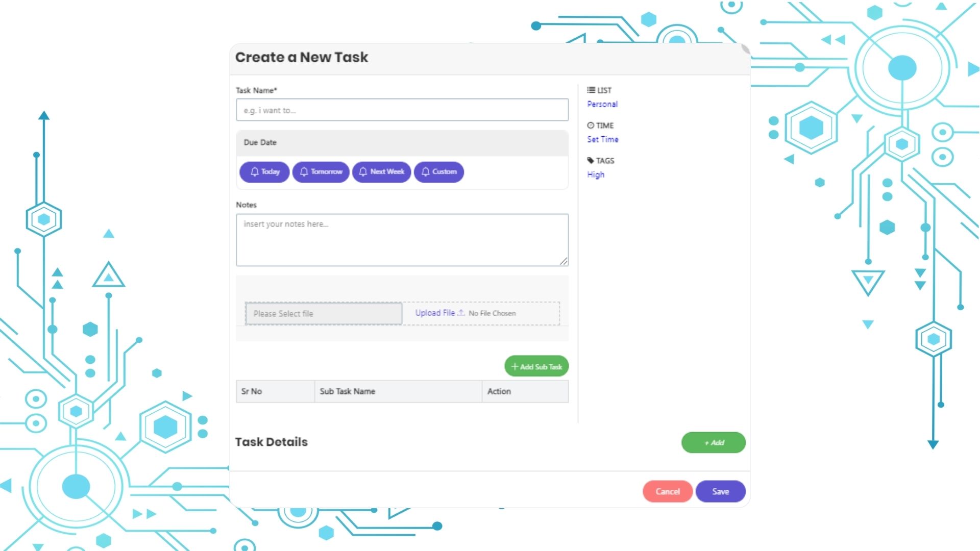Toggle the Today date button selection
980x551 pixels.
[x=263, y=171]
